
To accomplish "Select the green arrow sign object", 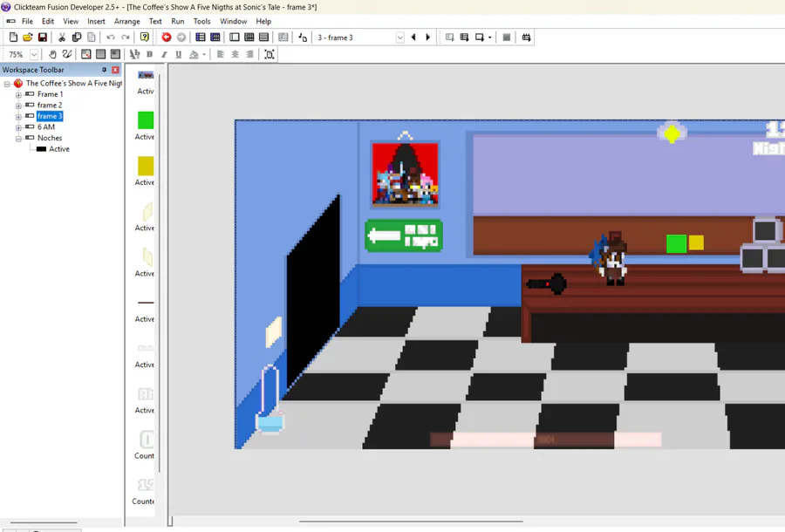I will 404,235.
